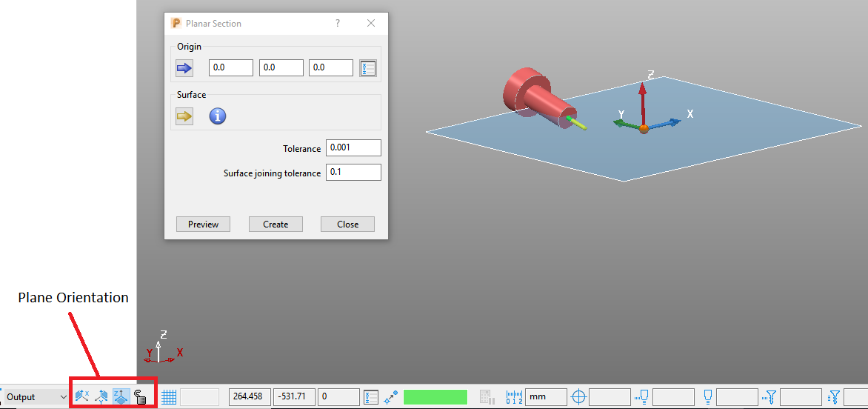Click the field after tip radius icon
This screenshot has height=409, width=868.
[738, 397]
